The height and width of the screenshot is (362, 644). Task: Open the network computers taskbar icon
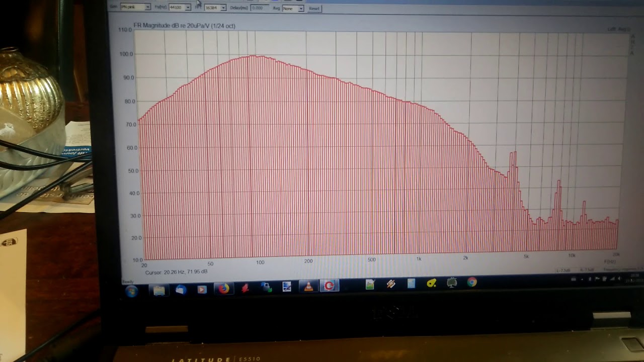coord(266,288)
